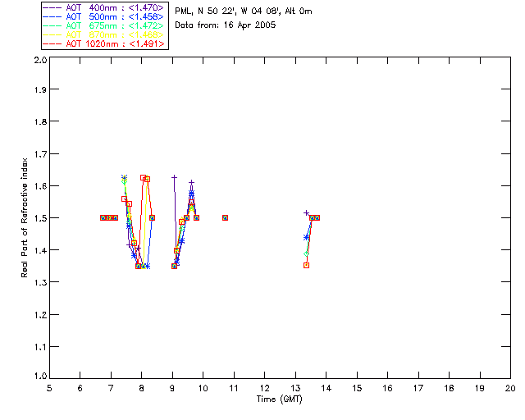Click the x-axis tick label 14
525x420 pixels.
(326, 388)
